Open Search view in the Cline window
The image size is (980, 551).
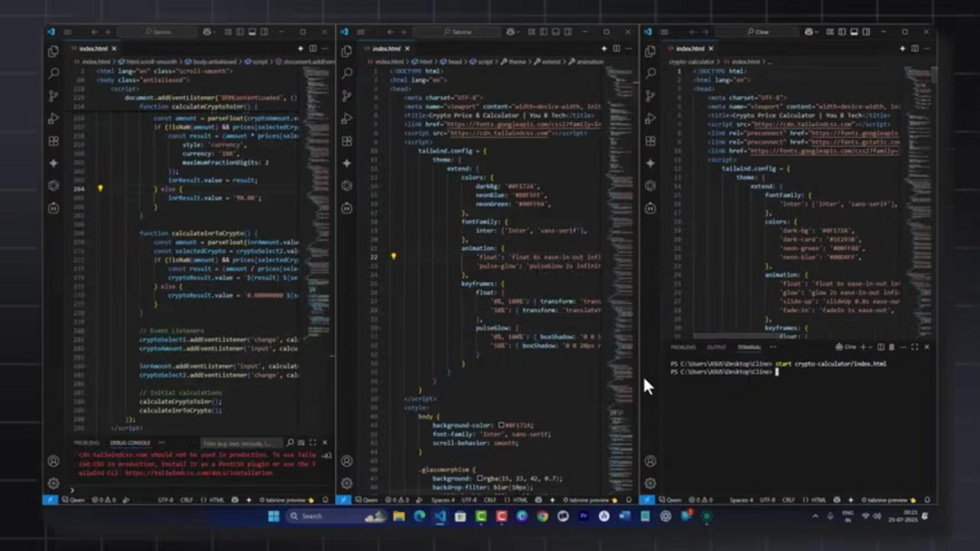click(x=650, y=74)
